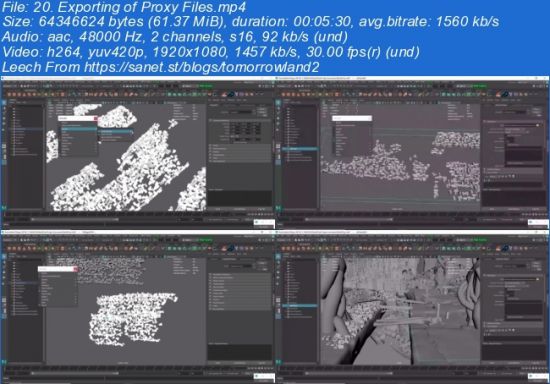Close the search popup via red button in bottom-left frame

click(75, 269)
